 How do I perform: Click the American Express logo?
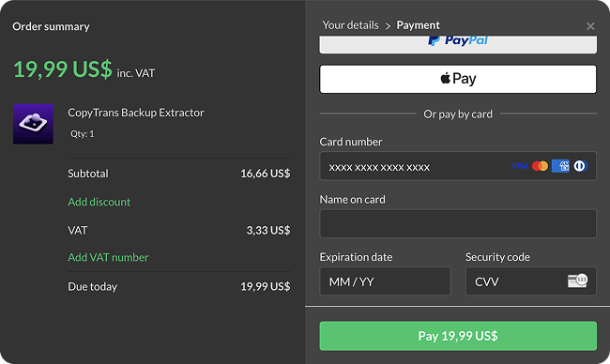click(x=560, y=166)
